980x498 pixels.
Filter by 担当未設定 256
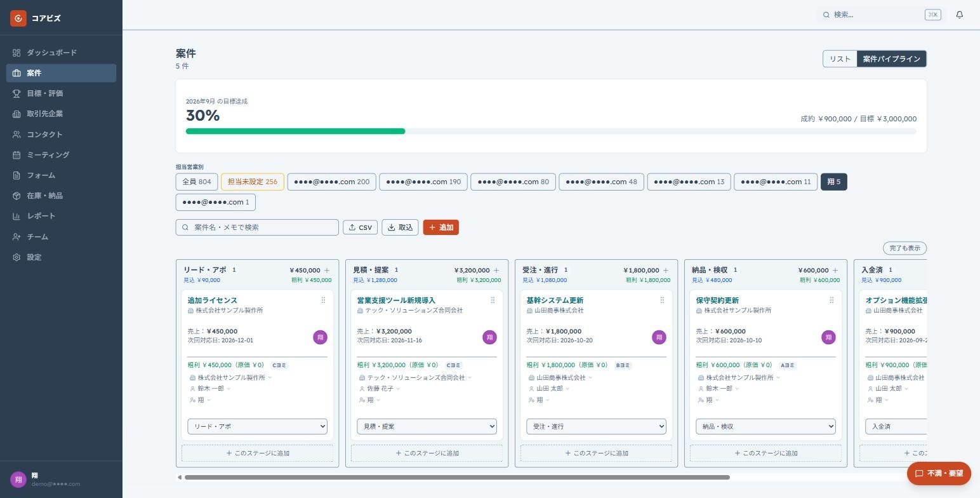click(x=253, y=182)
